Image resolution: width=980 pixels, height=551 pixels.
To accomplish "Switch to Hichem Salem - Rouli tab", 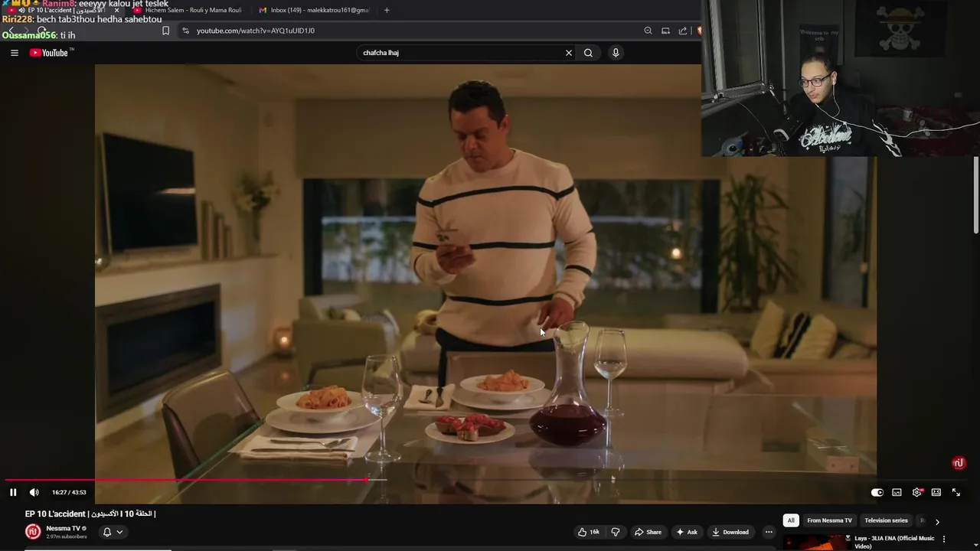I will coord(188,10).
